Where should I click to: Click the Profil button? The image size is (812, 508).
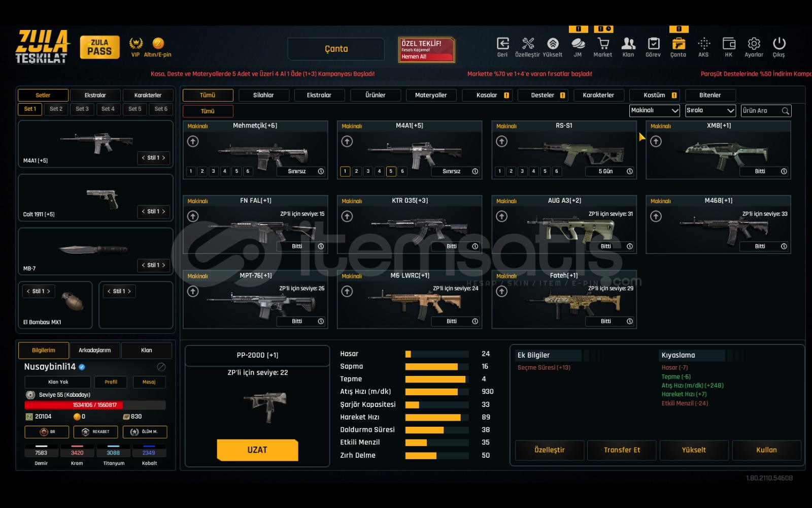coord(111,382)
